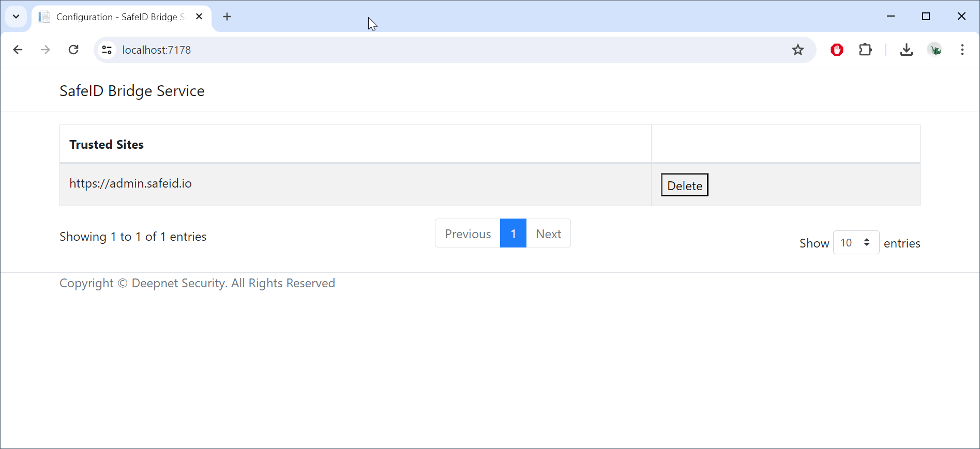The width and height of the screenshot is (980, 449).
Task: Select page 1 in pagination
Action: tap(513, 234)
